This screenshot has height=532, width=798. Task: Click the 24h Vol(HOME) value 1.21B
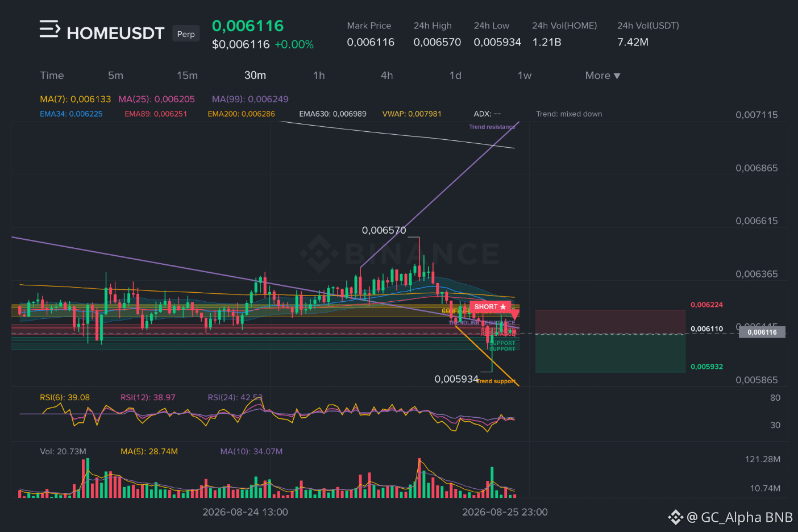click(547, 42)
